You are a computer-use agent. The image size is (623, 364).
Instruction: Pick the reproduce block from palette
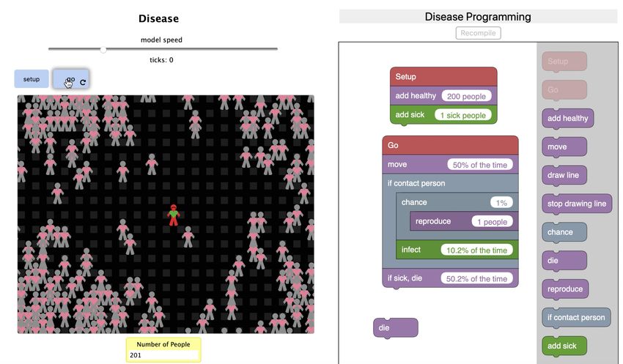(x=565, y=289)
